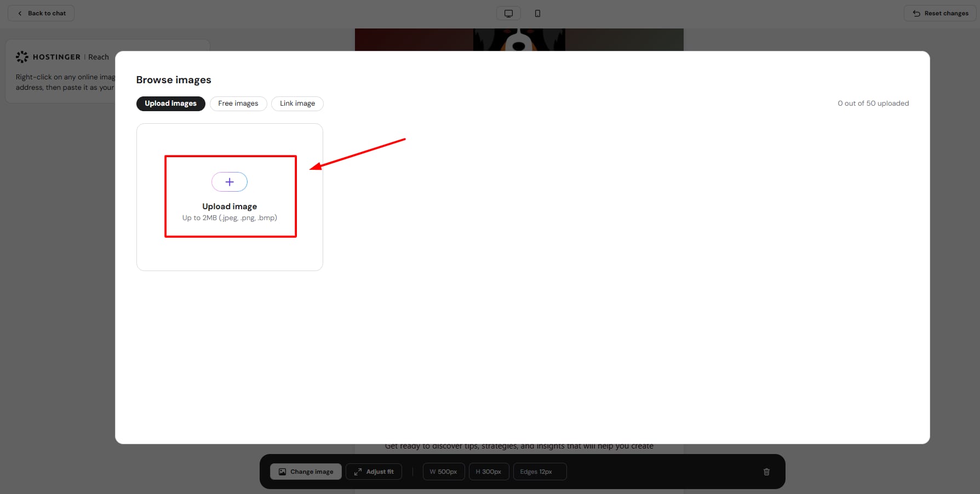Select the Upload images tab
The height and width of the screenshot is (494, 980).
170,104
